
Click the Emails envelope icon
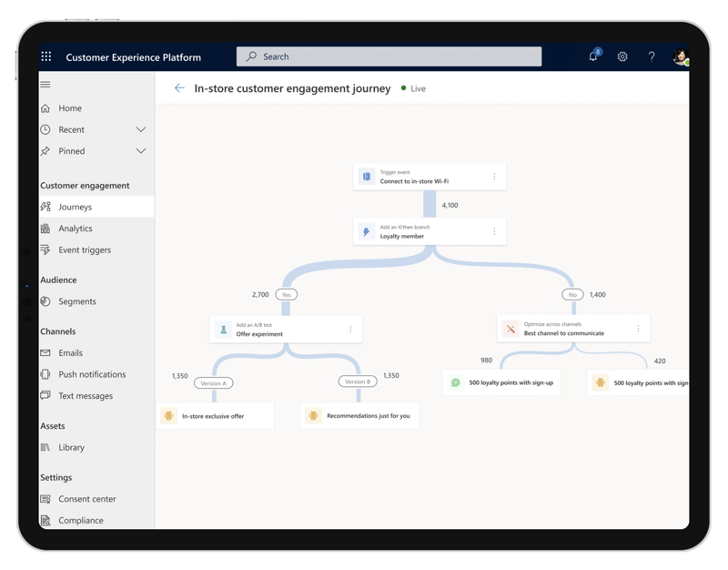click(x=45, y=353)
